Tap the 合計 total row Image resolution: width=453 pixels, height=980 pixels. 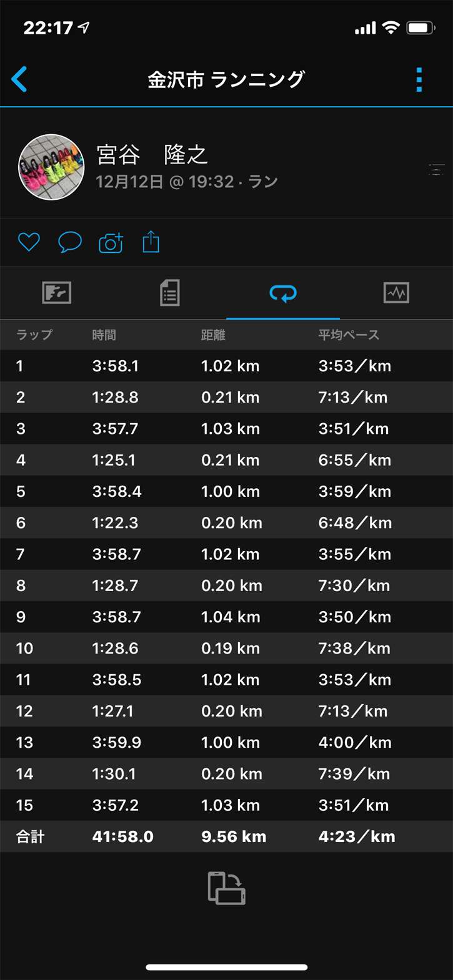tap(226, 836)
